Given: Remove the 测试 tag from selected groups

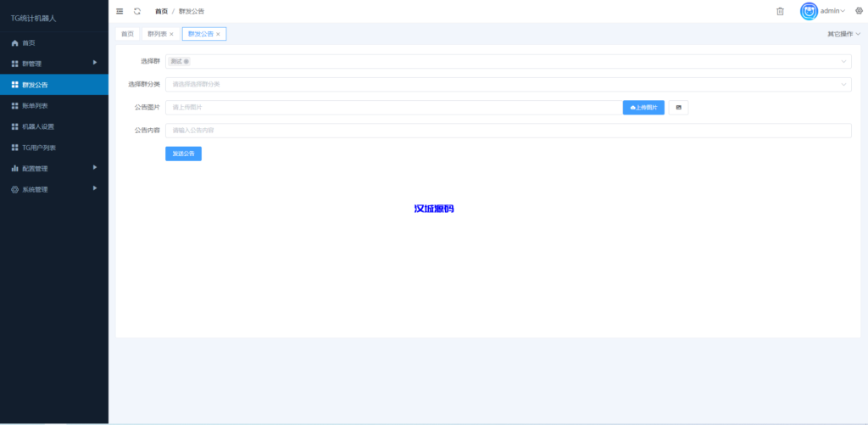Looking at the screenshot, I should click(186, 61).
